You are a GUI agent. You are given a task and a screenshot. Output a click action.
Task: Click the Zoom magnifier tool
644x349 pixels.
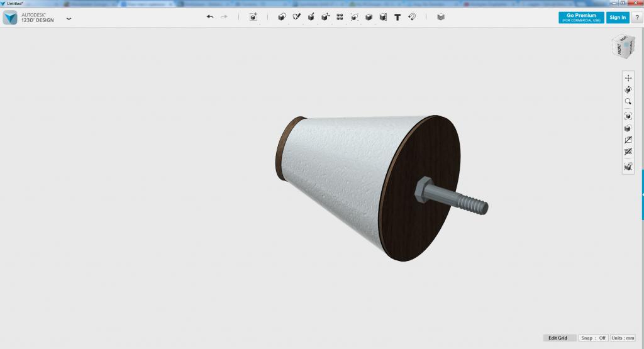click(628, 101)
